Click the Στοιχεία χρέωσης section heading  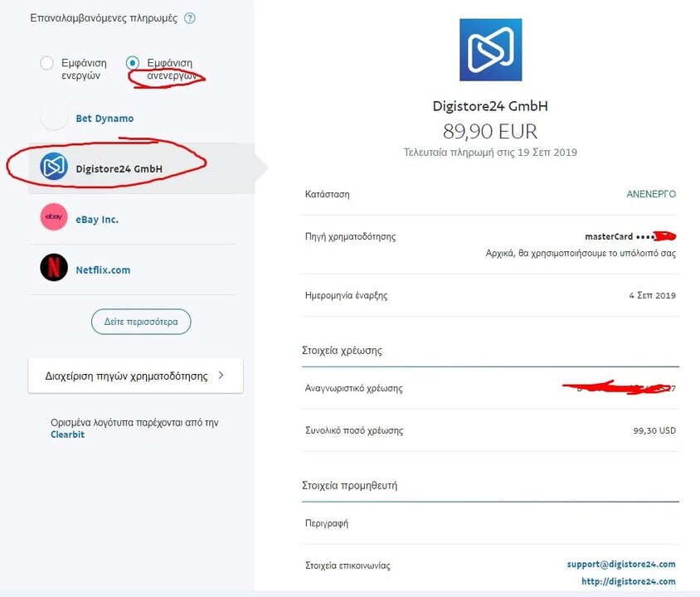pos(342,351)
